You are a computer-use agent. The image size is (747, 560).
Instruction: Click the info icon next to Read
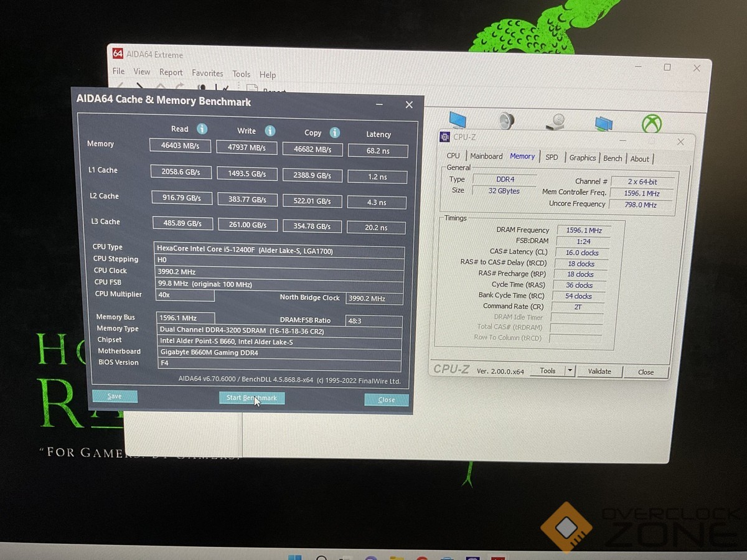click(x=202, y=129)
